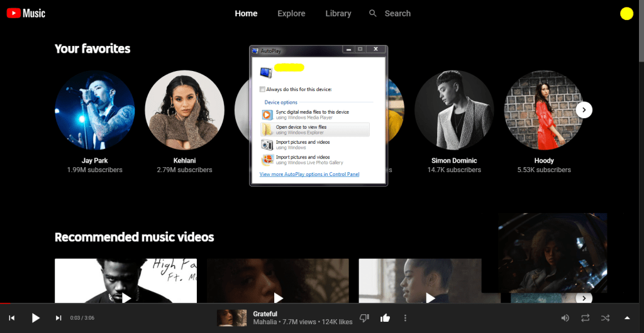This screenshot has height=333, width=644.
Task: Select Import using Windows Live Photo Gallery
Action: click(316, 160)
